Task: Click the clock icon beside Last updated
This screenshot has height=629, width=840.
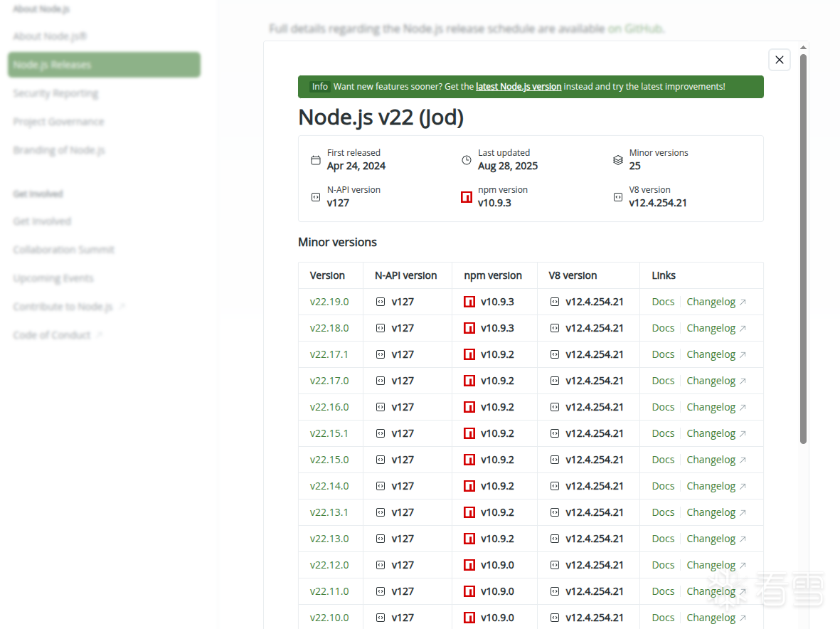Action: pos(467,160)
